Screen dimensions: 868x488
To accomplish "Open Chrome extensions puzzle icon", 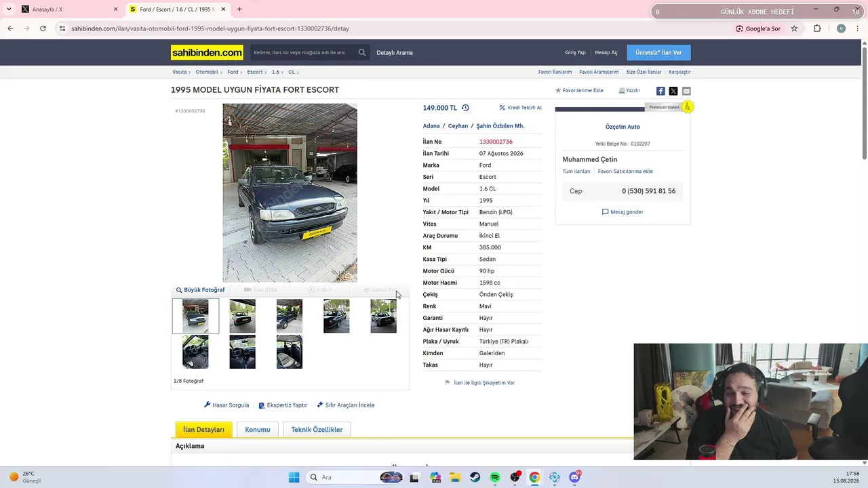I will tap(817, 28).
